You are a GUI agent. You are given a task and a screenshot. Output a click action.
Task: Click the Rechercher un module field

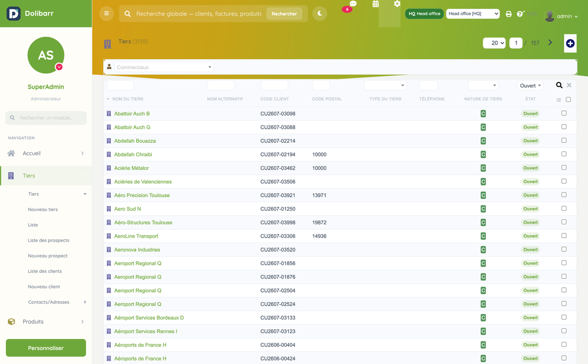[x=46, y=118]
